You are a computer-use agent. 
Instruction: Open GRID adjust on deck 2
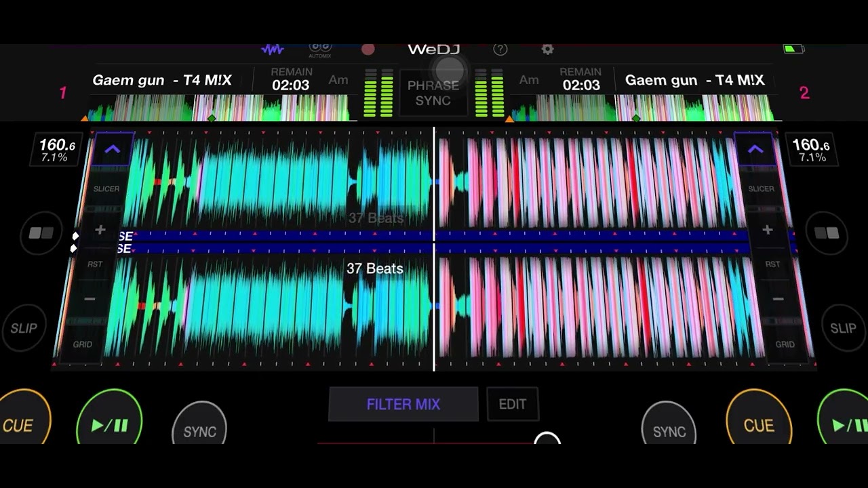[x=785, y=344]
